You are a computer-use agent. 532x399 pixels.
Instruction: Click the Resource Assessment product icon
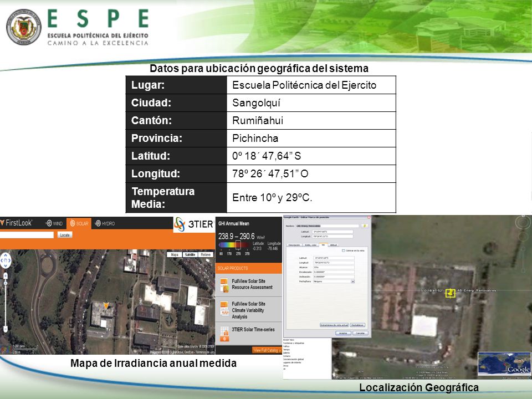[224, 285]
